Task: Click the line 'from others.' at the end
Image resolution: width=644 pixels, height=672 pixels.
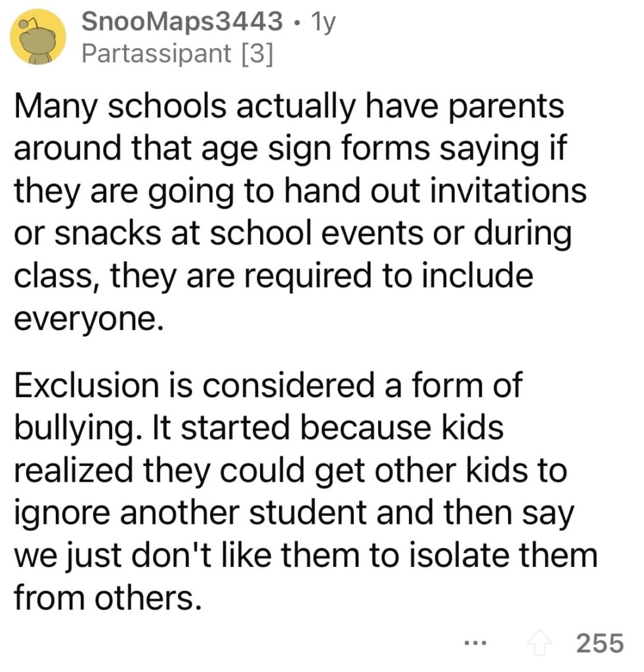Action: tap(108, 598)
